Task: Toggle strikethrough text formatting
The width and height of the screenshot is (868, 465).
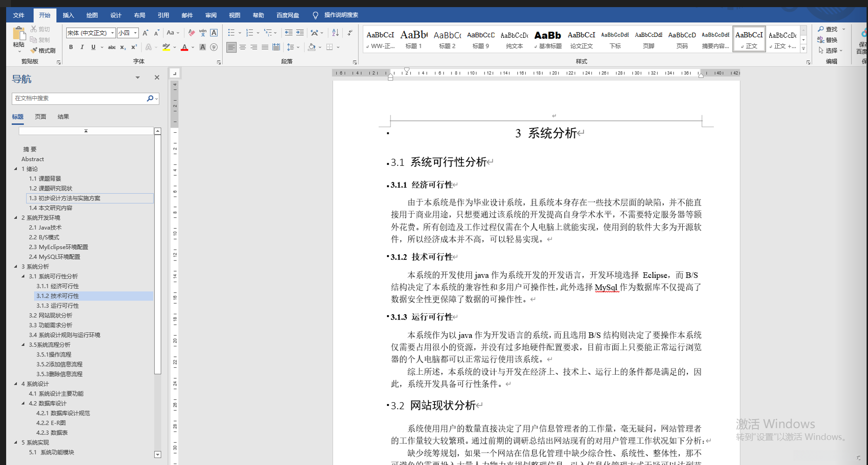Action: (x=112, y=47)
